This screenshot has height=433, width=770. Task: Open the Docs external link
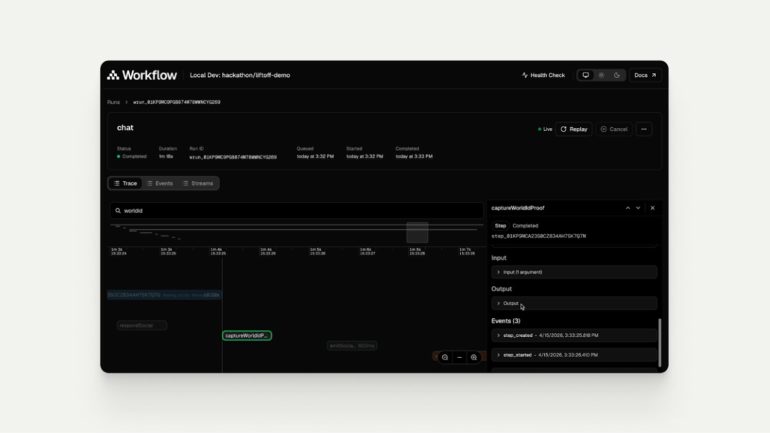(645, 75)
